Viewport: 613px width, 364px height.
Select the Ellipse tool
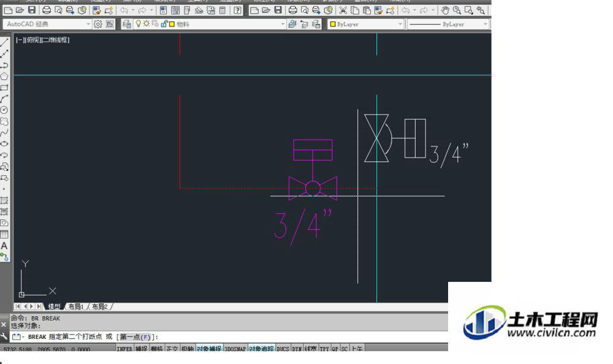coord(4,144)
